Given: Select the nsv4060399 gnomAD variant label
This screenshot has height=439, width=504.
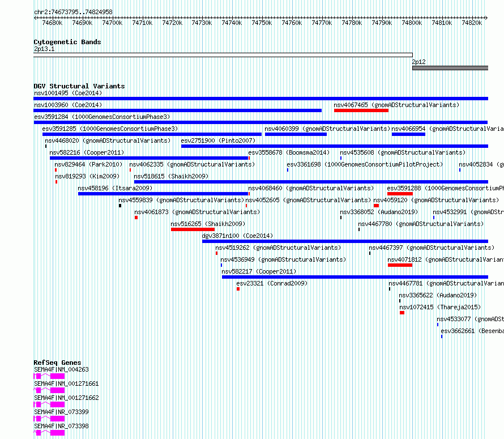Looking at the screenshot, I should [x=327, y=129].
